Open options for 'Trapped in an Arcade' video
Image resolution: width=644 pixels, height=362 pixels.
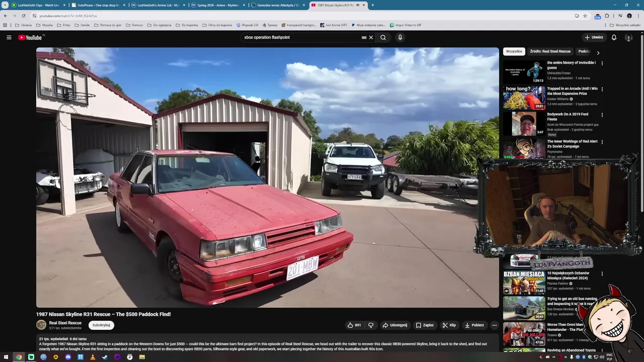coord(602,89)
